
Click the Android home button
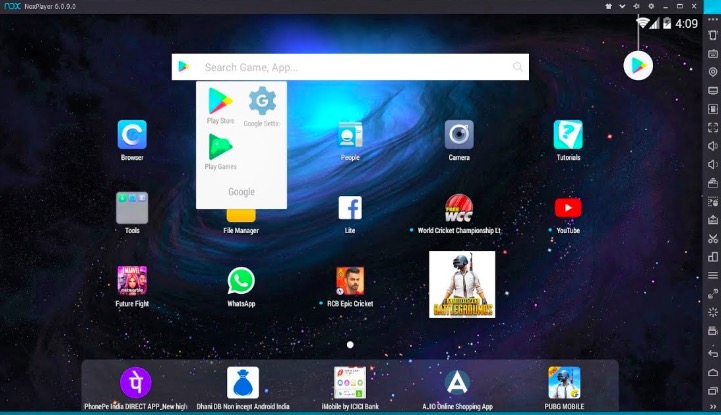(713, 372)
